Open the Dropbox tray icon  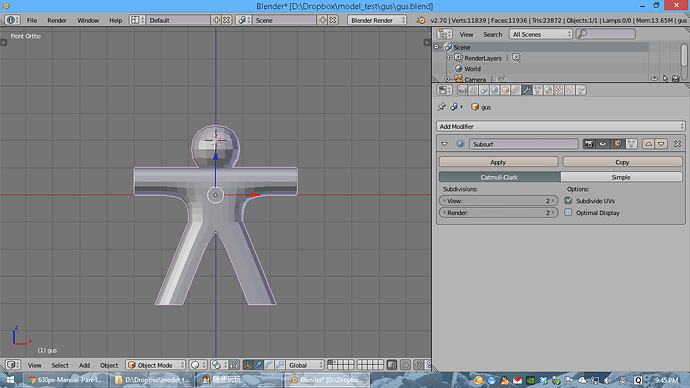pos(543,380)
